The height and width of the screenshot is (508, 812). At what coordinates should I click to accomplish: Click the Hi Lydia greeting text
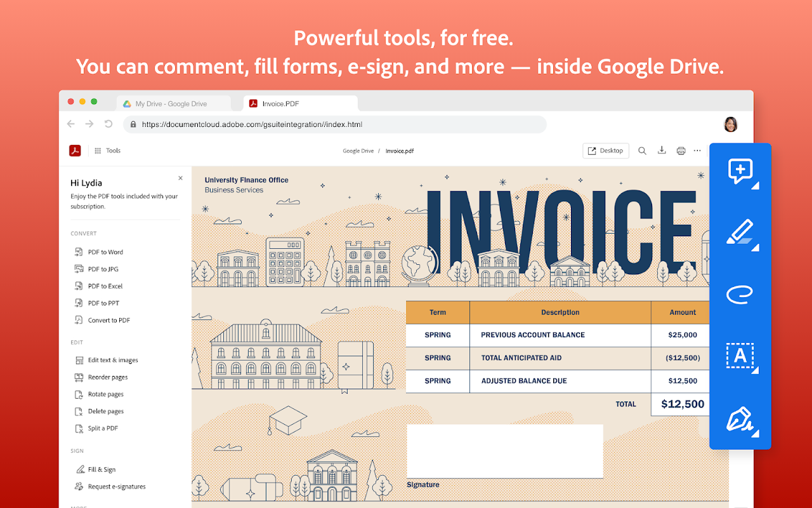[x=86, y=183]
